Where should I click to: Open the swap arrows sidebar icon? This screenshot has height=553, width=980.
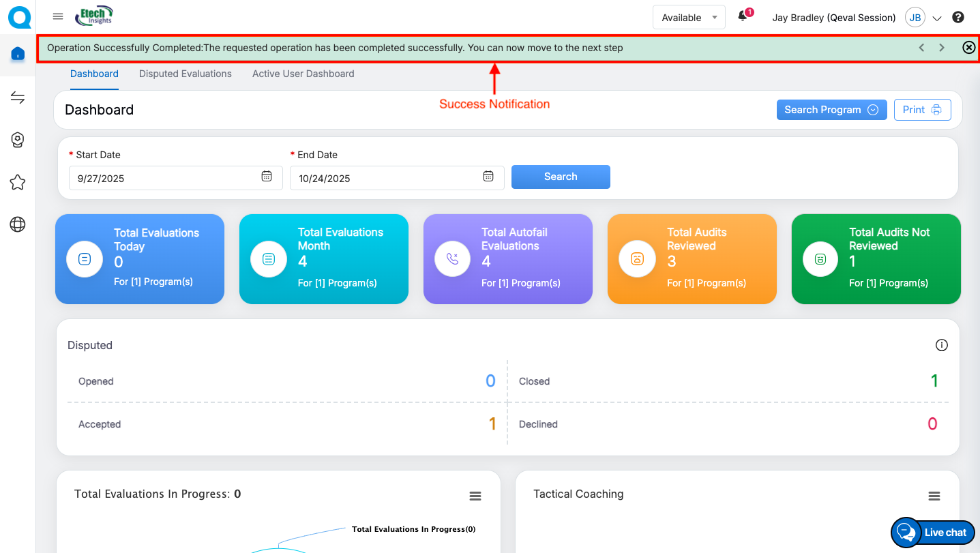point(18,98)
